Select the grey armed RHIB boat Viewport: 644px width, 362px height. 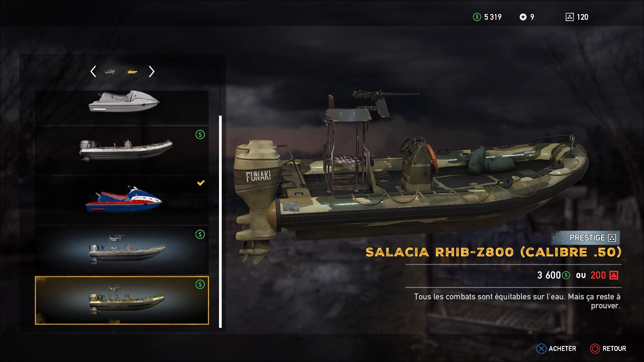tap(122, 250)
